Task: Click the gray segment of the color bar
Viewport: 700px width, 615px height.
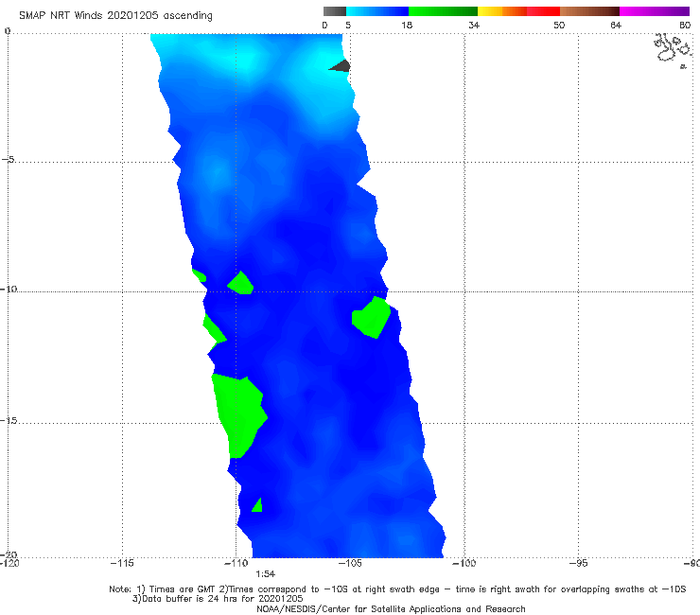Action: (334, 11)
